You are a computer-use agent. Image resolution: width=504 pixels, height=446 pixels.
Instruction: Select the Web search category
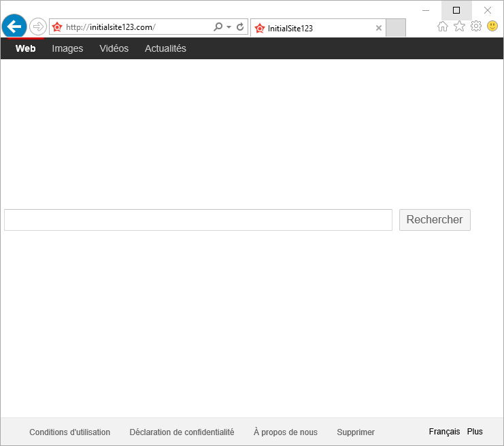pyautogui.click(x=25, y=48)
